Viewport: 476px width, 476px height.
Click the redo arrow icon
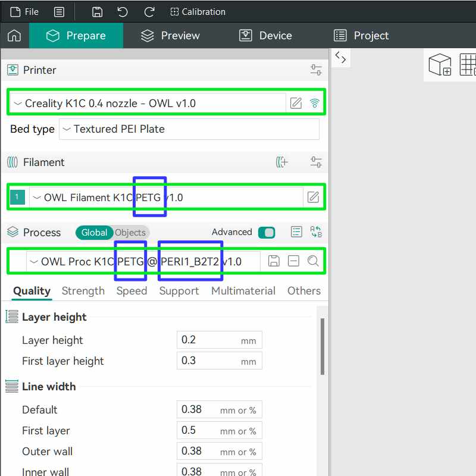point(149,12)
